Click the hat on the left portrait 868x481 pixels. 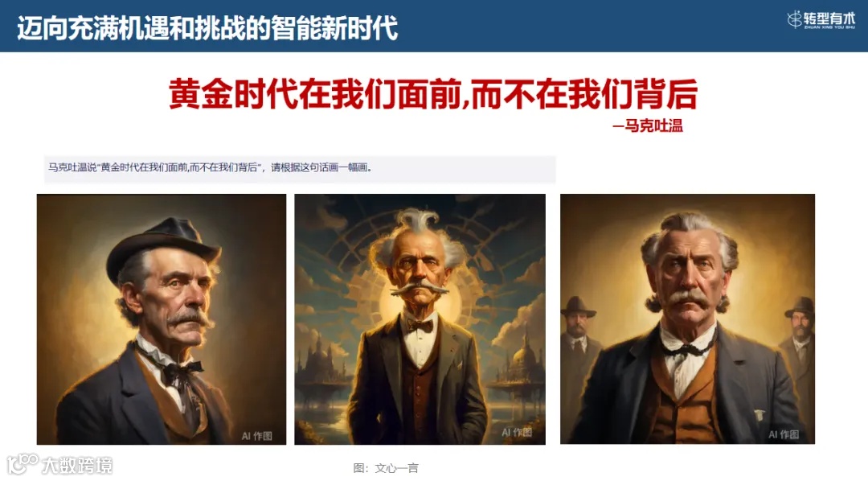pos(163,247)
